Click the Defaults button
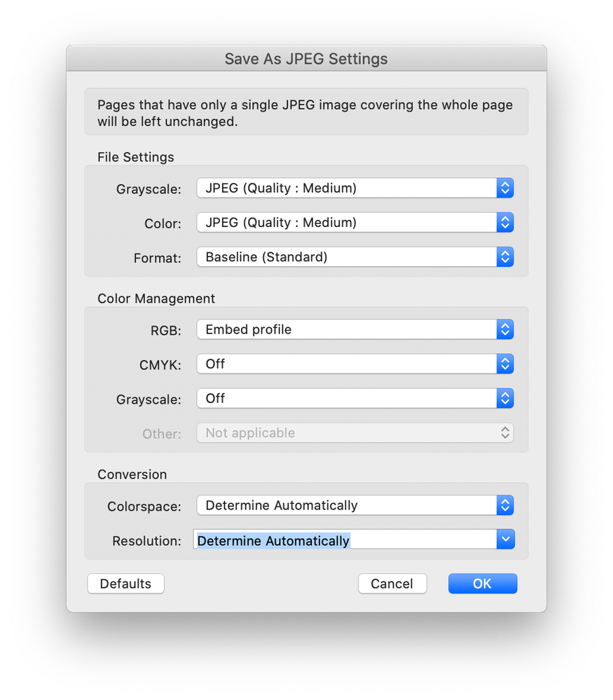 125,583
